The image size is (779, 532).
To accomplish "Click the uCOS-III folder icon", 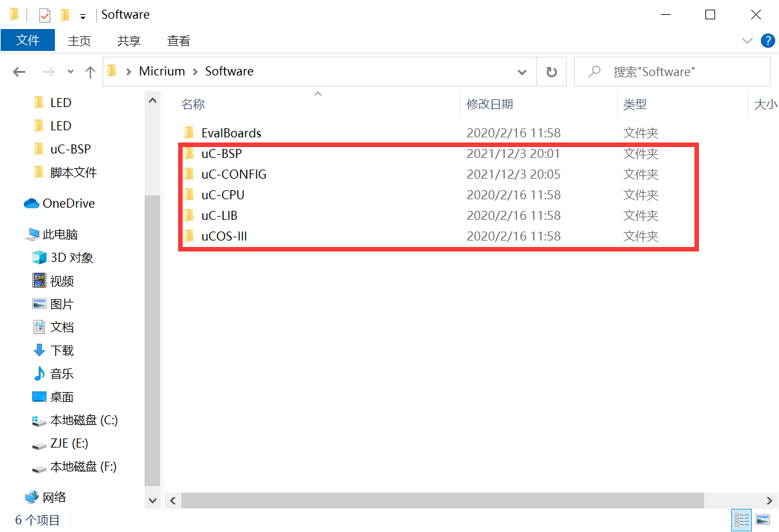I will 189,236.
